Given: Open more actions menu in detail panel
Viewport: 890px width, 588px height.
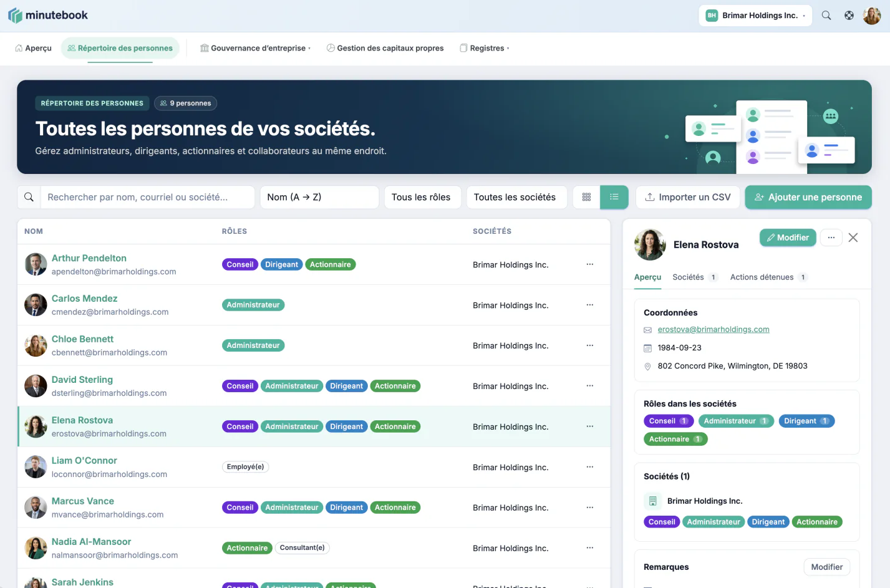Looking at the screenshot, I should (831, 238).
